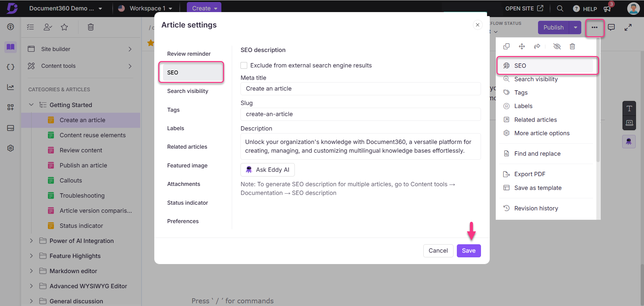
Task: Click the fullscreen expand arrows icon
Action: pos(628,28)
